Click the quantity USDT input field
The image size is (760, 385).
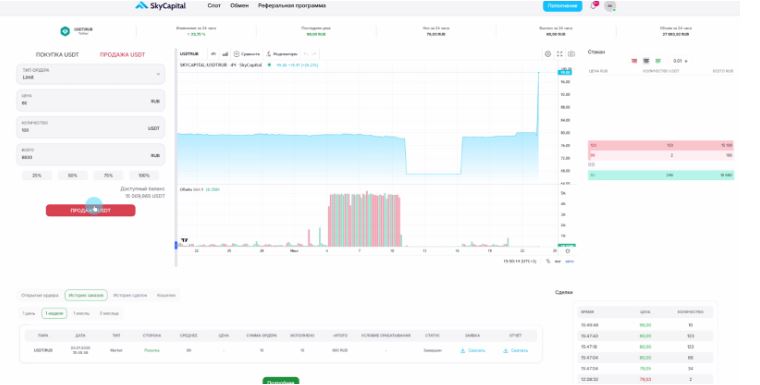click(x=91, y=127)
